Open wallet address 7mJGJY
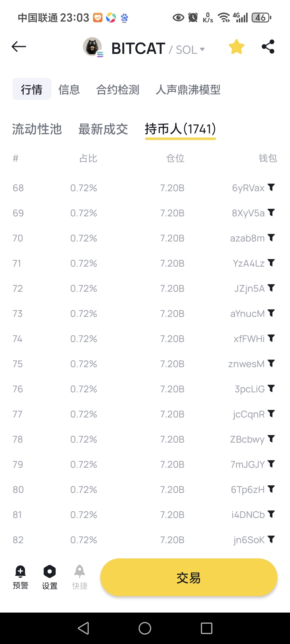290x644 pixels. (x=248, y=464)
